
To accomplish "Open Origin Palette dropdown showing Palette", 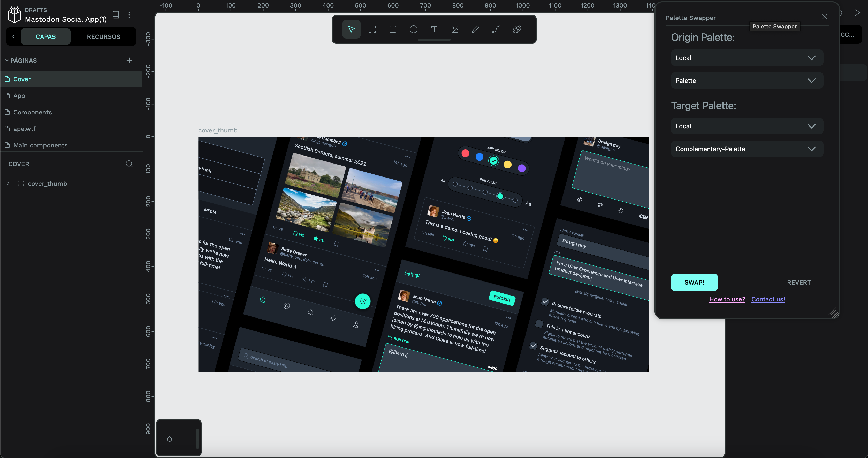I will (x=747, y=80).
